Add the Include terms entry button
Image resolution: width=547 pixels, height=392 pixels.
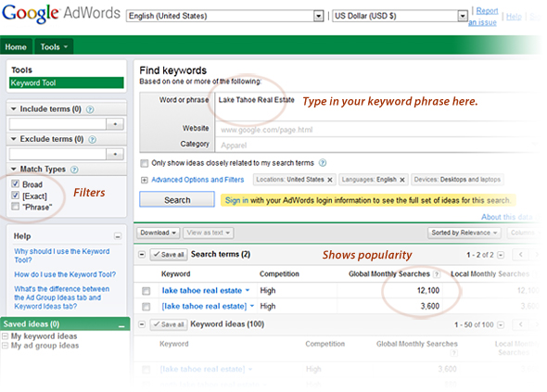coord(115,124)
